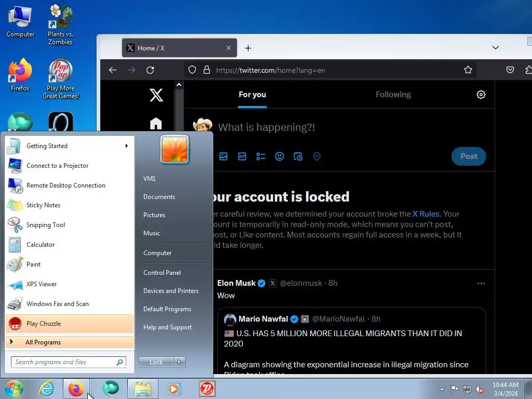This screenshot has width=532, height=399.
Task: Close the Home / X tab
Action: pos(229,48)
